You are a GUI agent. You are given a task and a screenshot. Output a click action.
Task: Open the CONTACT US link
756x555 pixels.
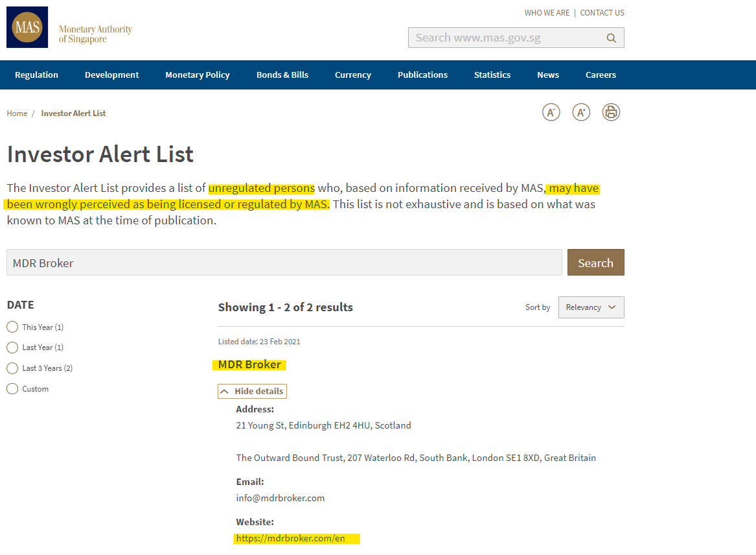point(602,13)
